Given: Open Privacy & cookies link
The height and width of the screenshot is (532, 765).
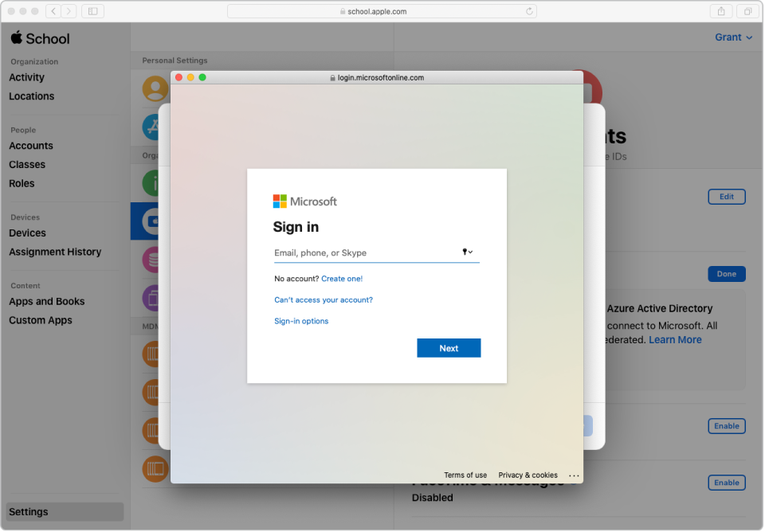Looking at the screenshot, I should click(529, 476).
